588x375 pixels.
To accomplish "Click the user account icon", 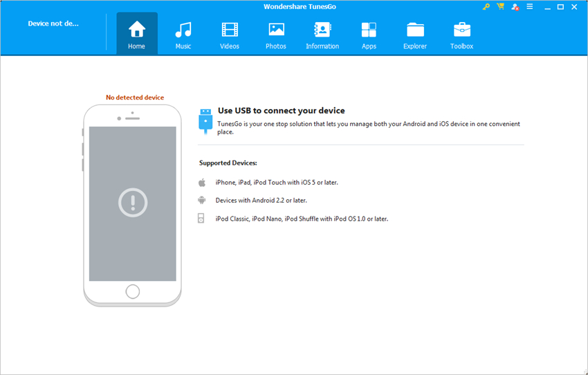I will (515, 7).
